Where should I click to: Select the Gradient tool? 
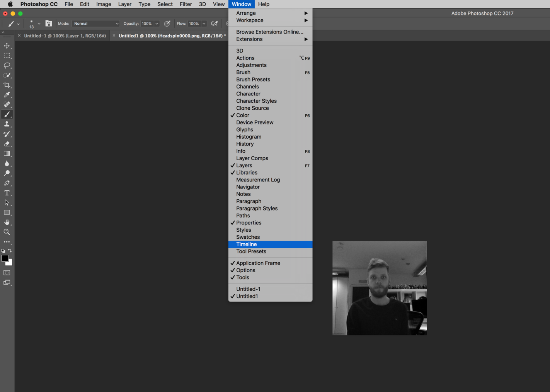pyautogui.click(x=7, y=154)
